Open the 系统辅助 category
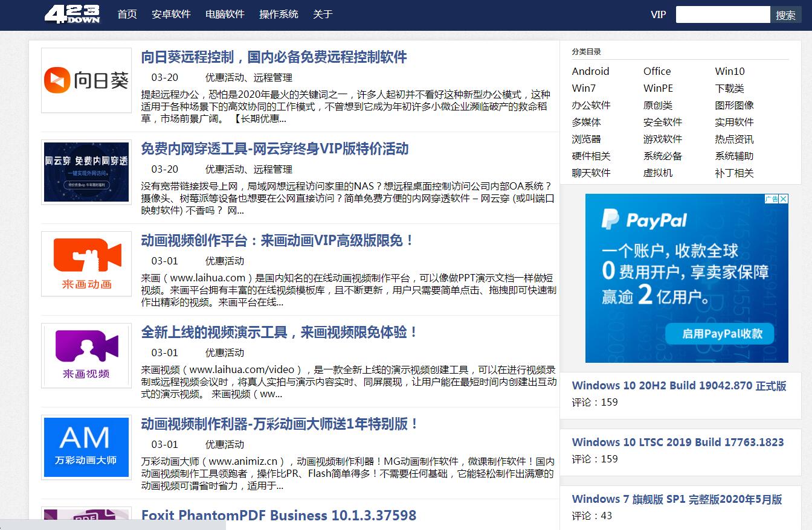 (734, 156)
